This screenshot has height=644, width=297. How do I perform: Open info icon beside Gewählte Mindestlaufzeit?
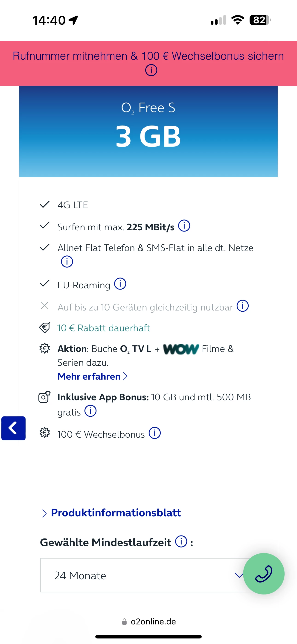(181, 542)
